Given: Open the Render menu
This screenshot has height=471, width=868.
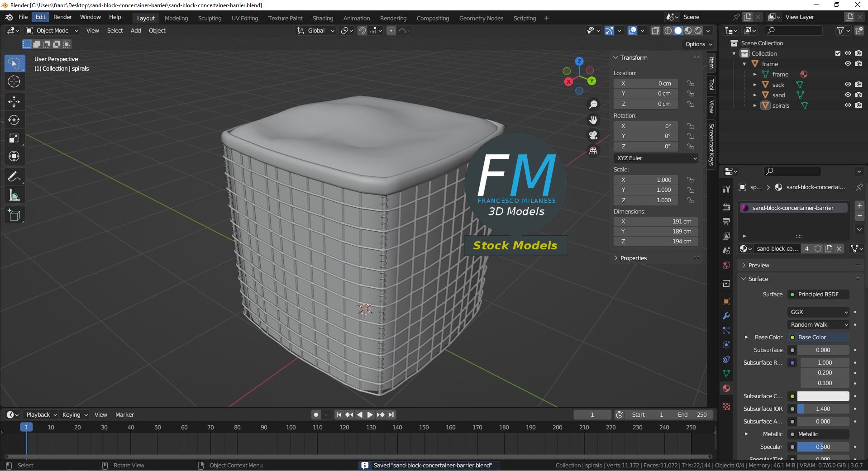Looking at the screenshot, I should coord(62,17).
